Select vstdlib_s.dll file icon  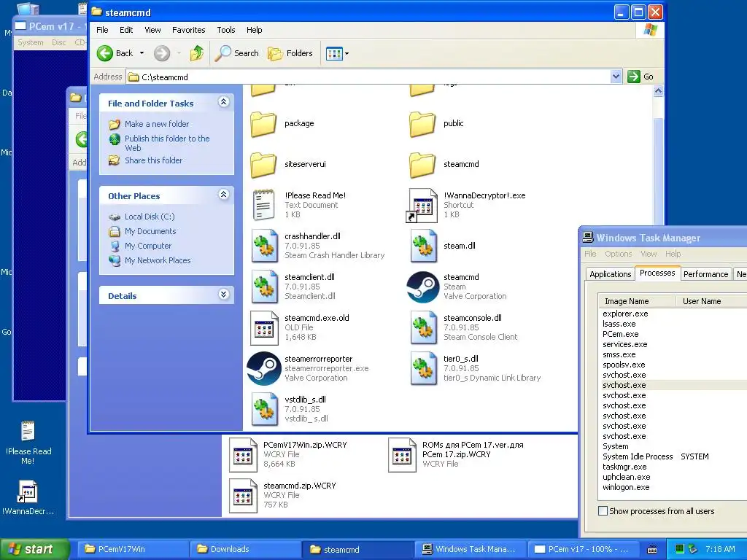pyautogui.click(x=264, y=410)
